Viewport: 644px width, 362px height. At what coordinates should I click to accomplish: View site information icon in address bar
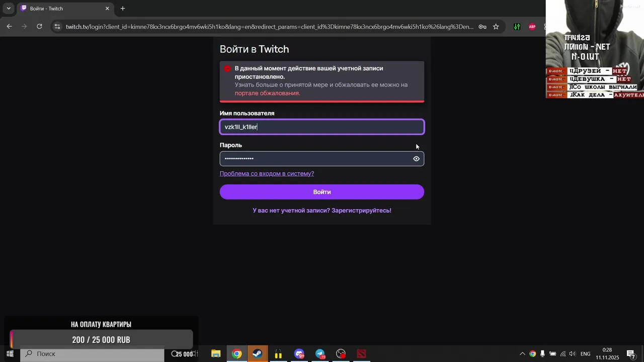57,27
